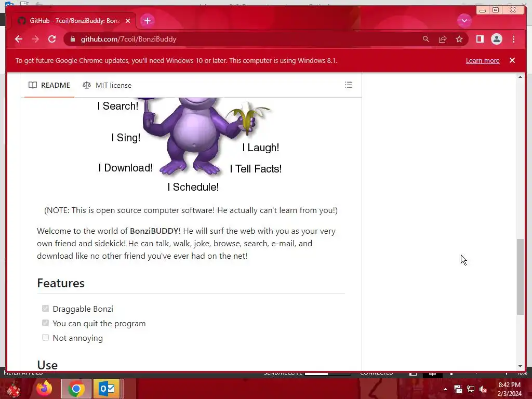
Task: Select the GitHub 7coil/BonziBuddy tab
Action: (74, 21)
